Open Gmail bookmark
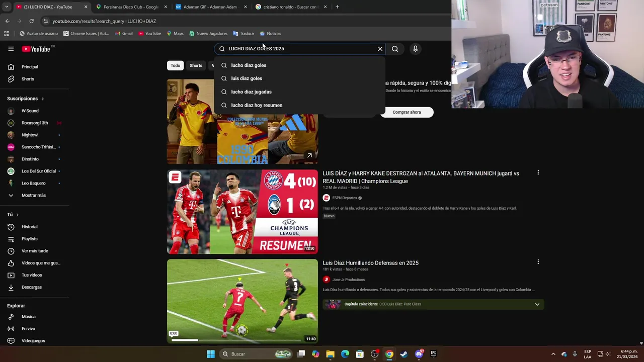644x362 pixels. (x=124, y=34)
